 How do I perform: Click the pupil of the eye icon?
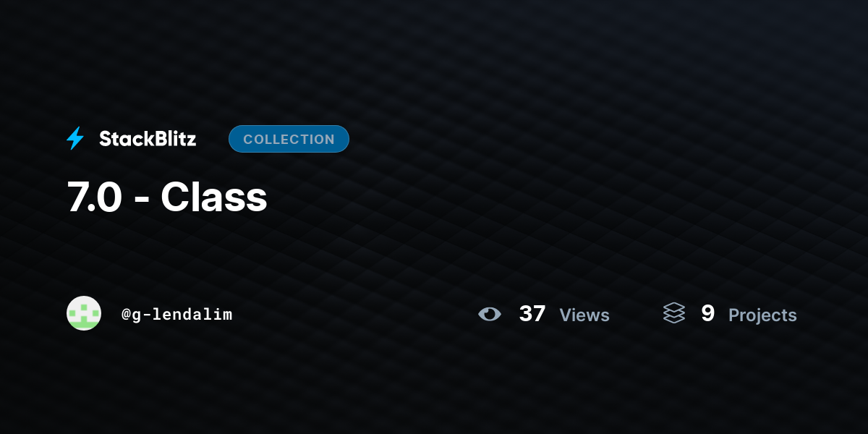tap(490, 314)
